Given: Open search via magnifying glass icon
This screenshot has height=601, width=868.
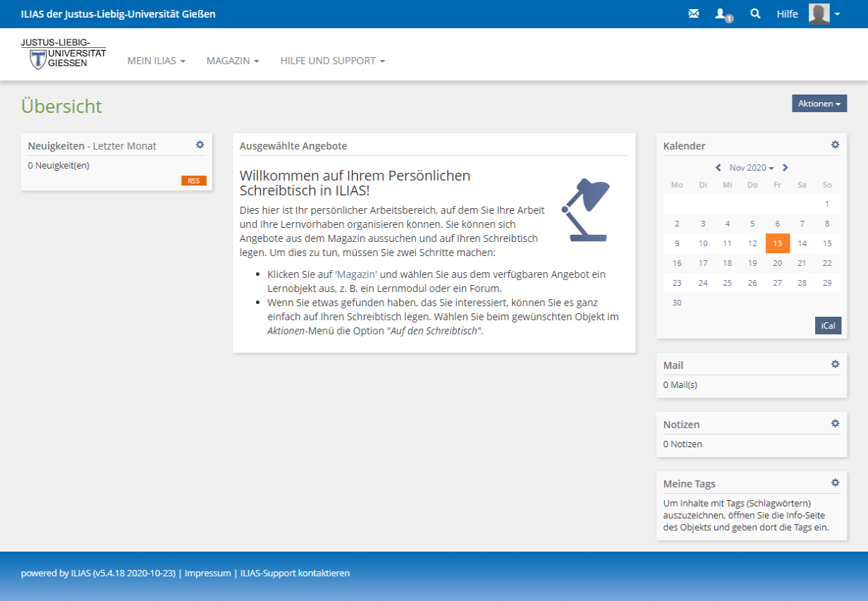Looking at the screenshot, I should point(755,14).
